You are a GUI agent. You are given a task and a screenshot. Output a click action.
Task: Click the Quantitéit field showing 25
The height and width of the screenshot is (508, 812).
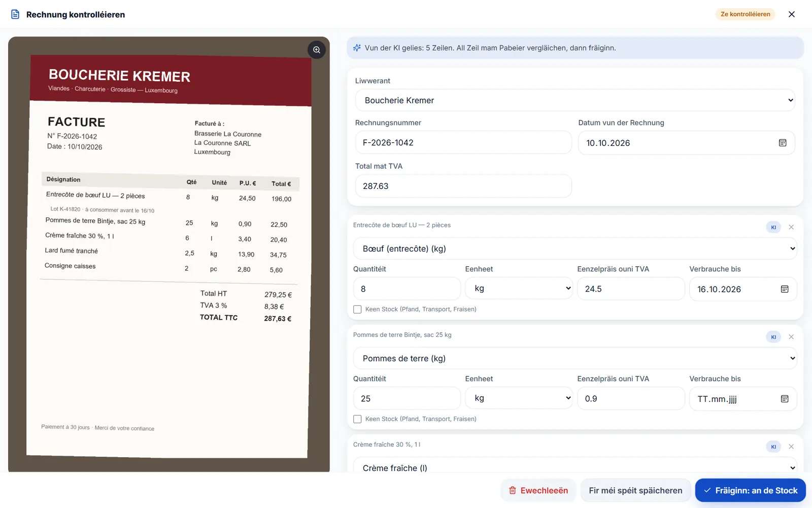[407, 398]
